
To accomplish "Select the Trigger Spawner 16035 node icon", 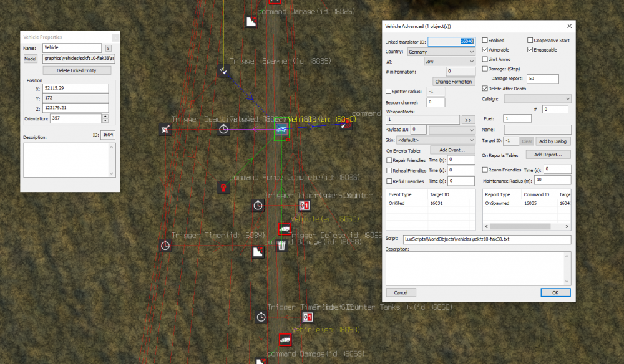I will [223, 71].
